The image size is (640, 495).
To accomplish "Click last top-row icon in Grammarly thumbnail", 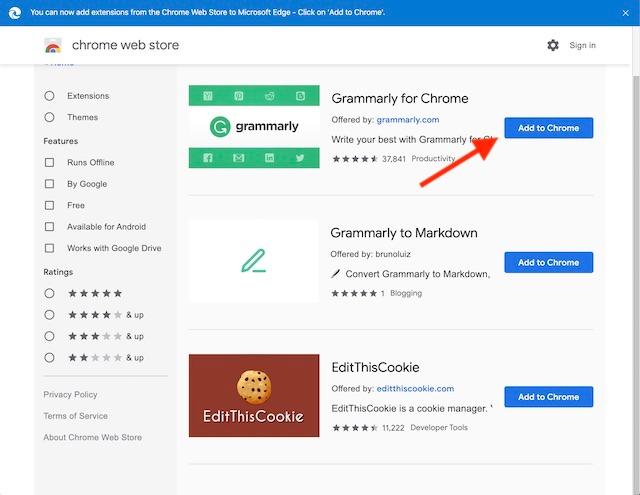I will point(300,96).
